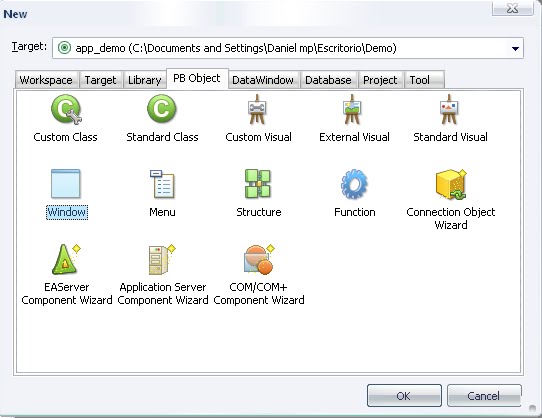Pick the Application Server Component Wizard icon
Viewport: 542px width, 418px height.
coord(162,259)
